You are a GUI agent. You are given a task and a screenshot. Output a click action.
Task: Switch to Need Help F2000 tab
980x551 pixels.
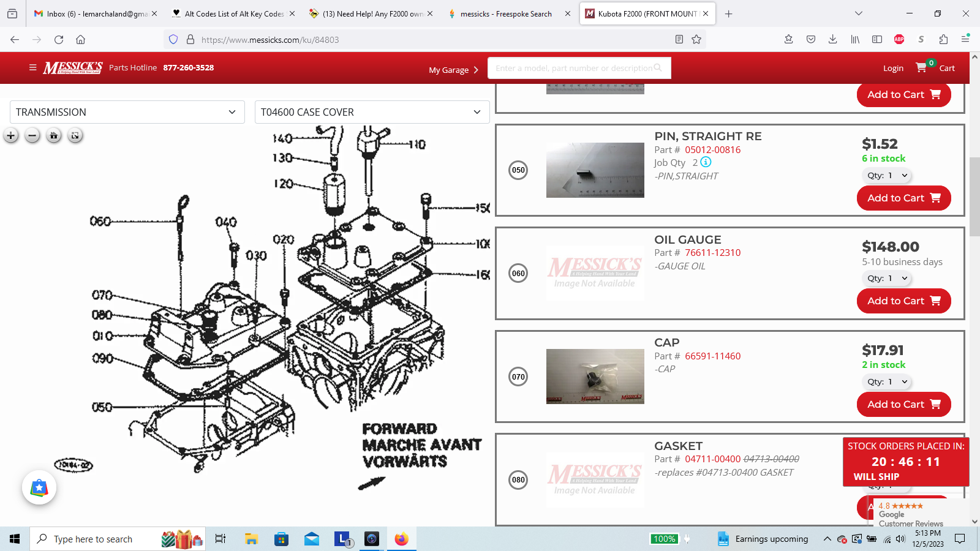[371, 13]
